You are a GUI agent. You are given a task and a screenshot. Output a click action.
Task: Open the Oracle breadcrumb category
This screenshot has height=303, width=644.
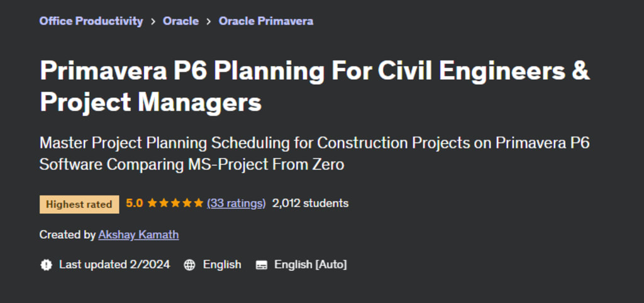click(x=180, y=21)
